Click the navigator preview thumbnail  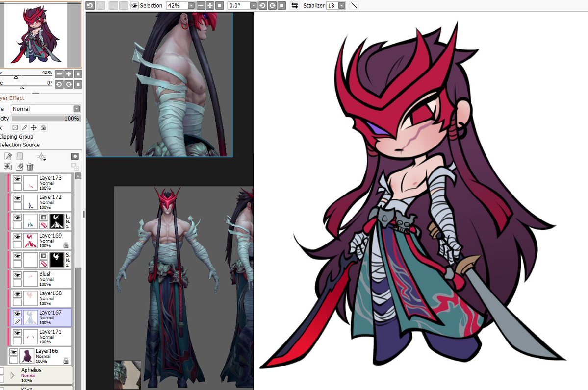tap(36, 35)
